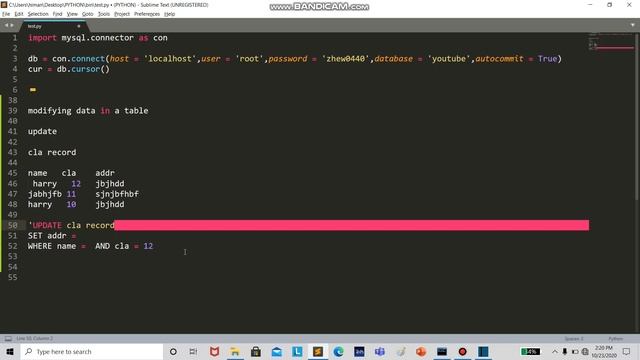Open the Mail app on taskbar
Viewport: 640px width, 360px height.
point(277,351)
